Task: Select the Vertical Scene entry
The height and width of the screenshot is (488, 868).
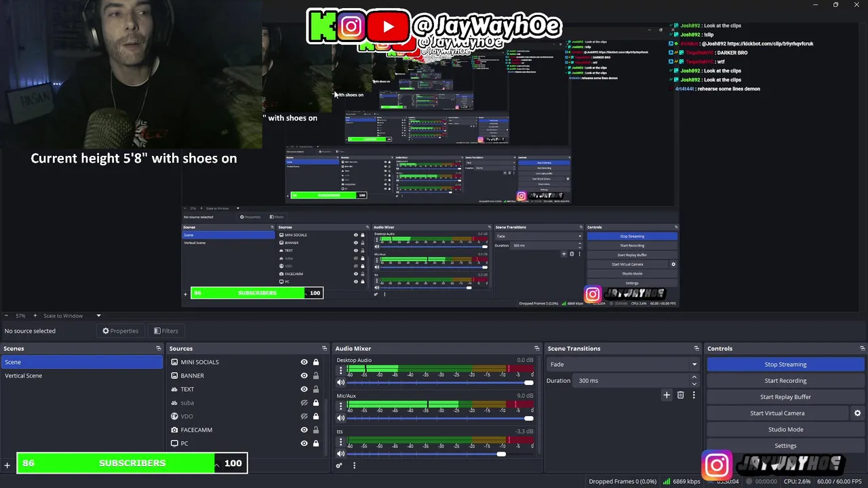Action: pos(81,375)
